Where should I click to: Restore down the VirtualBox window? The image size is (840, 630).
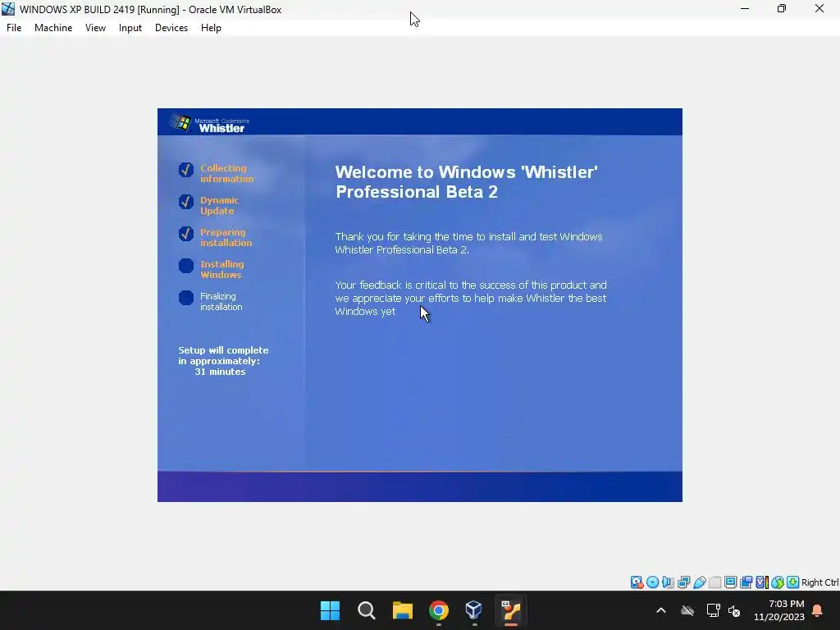coord(782,8)
